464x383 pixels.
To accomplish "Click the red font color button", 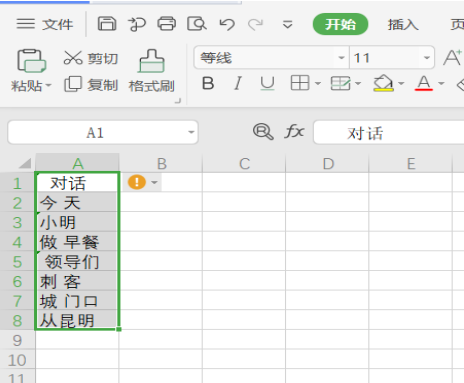I will (x=424, y=83).
